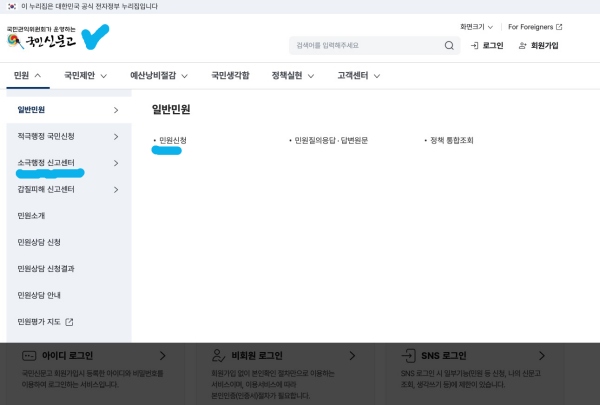Click the 국민신문고 logo

[41, 39]
